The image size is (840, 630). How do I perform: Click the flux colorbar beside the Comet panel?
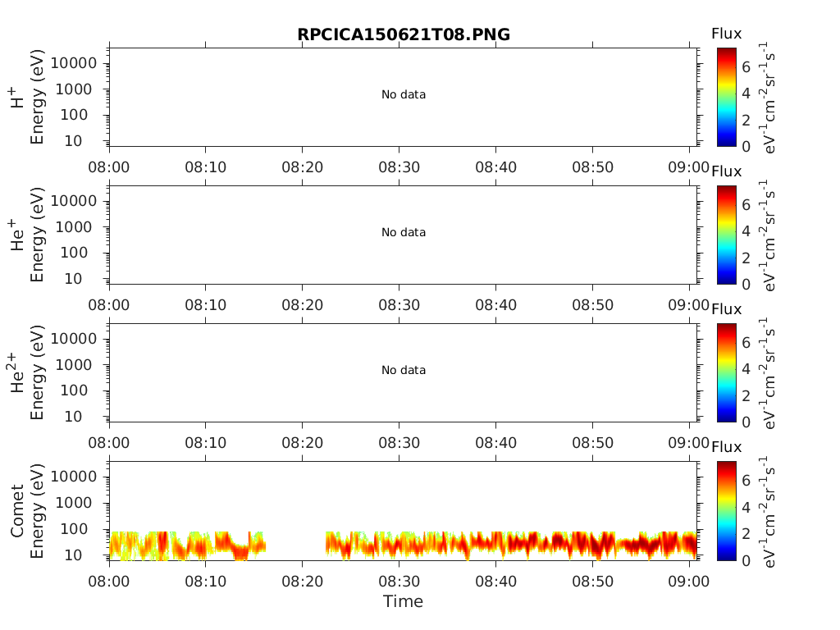[727, 510]
